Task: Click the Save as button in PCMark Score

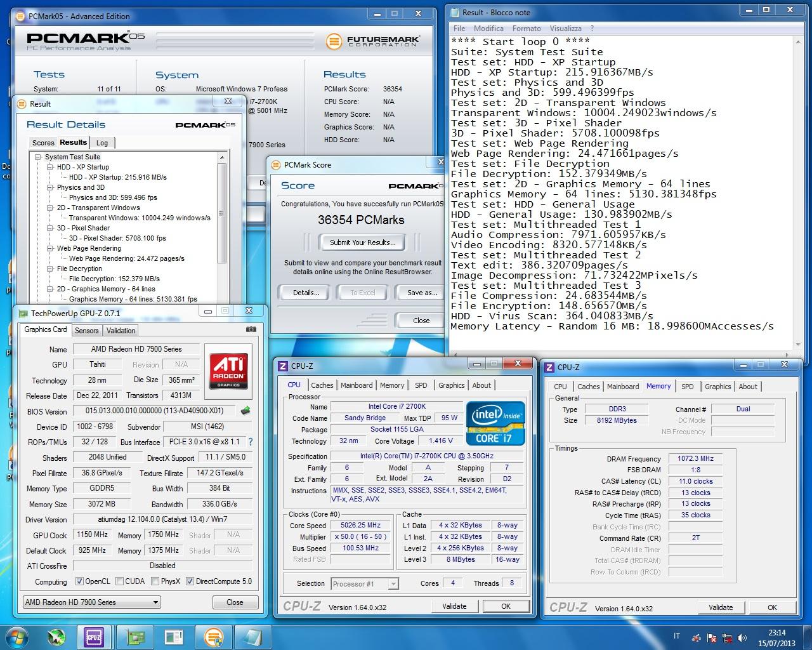Action: click(x=421, y=293)
